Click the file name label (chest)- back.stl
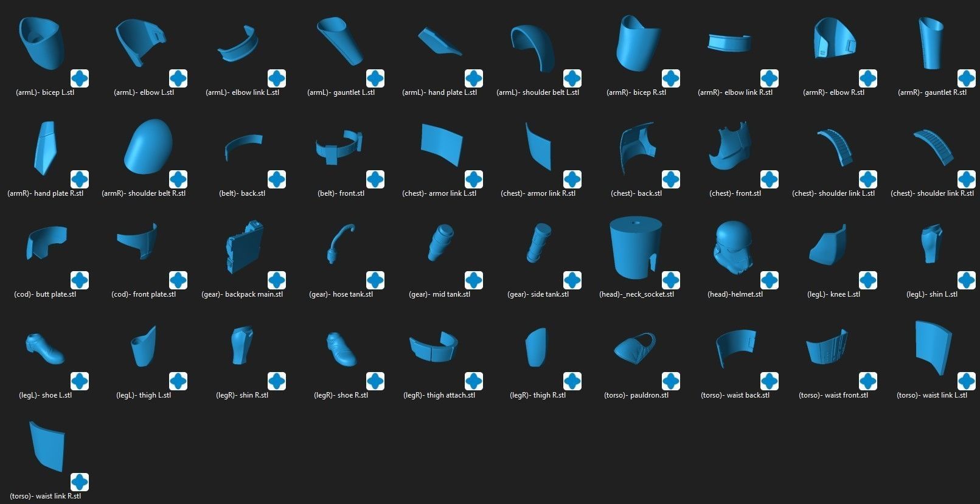 (636, 193)
